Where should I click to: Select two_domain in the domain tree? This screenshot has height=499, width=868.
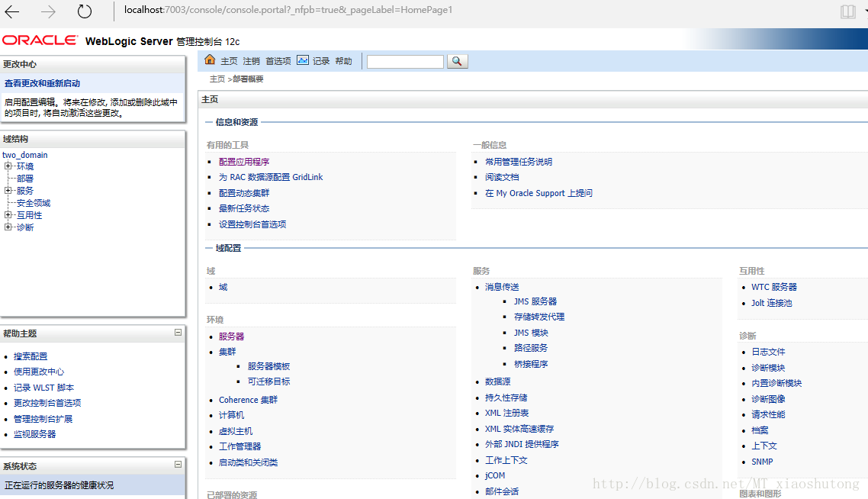pyautogui.click(x=25, y=155)
